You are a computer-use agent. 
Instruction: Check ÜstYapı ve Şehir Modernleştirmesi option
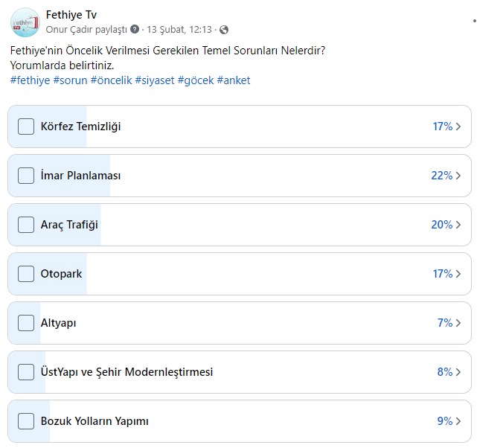[26, 372]
